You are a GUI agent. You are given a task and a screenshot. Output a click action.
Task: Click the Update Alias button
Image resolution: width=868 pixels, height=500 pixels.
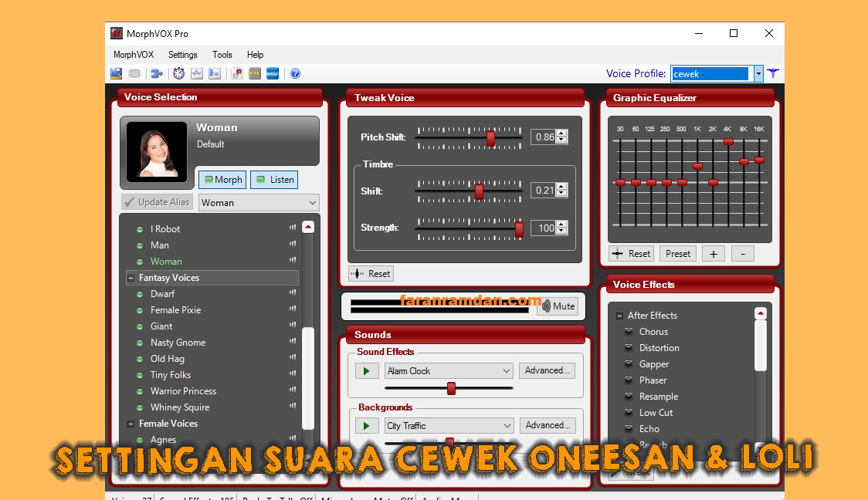pos(158,202)
